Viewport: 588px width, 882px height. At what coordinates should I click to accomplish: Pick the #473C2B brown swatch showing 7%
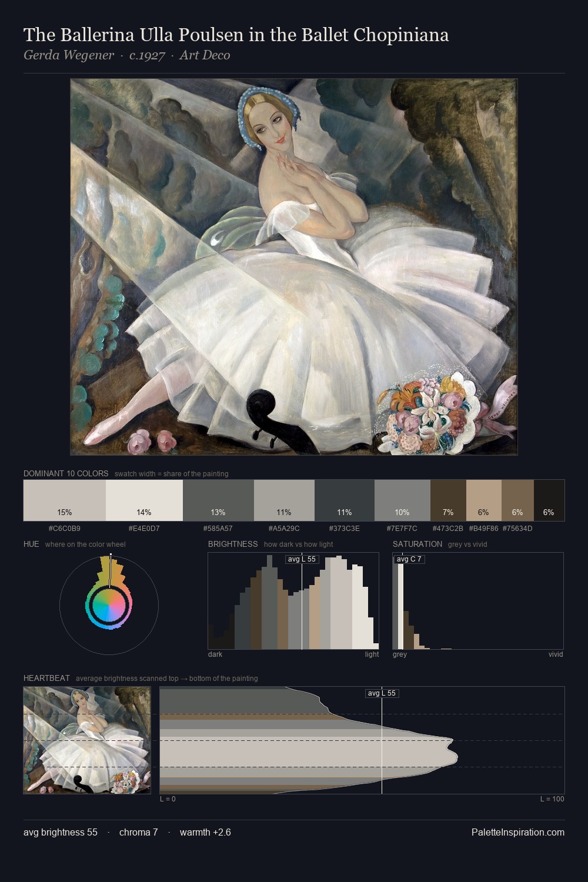point(448,500)
